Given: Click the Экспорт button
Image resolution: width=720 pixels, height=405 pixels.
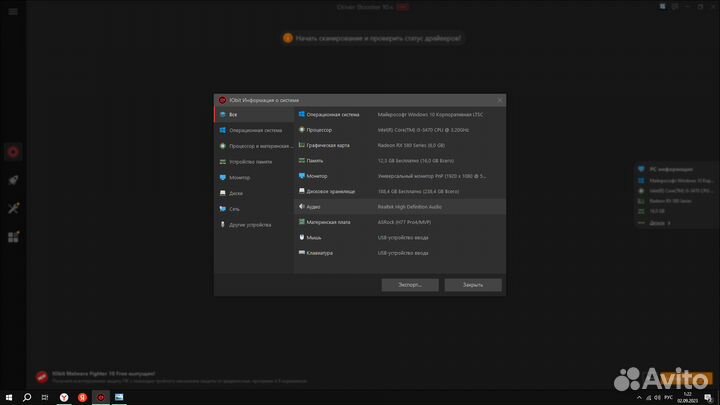Looking at the screenshot, I should [x=410, y=285].
